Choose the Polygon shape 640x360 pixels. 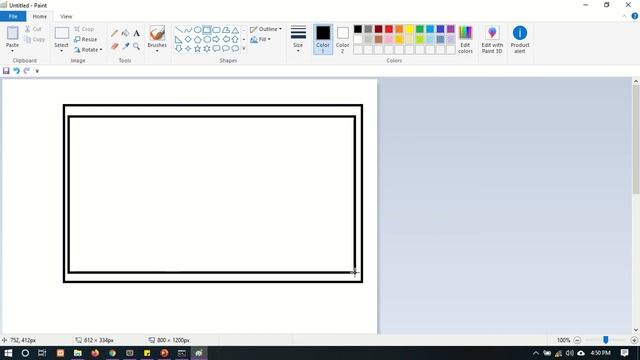226,30
